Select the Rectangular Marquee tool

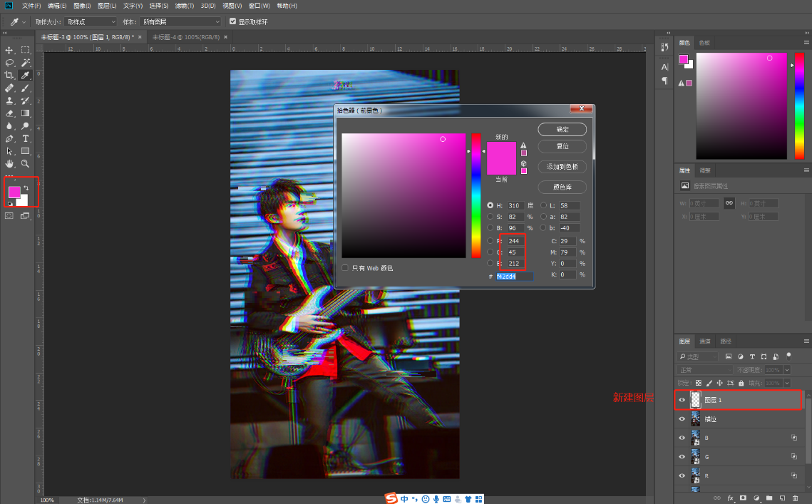point(25,50)
